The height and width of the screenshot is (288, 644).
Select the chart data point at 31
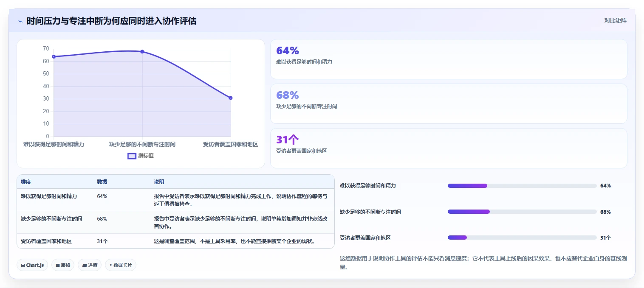tap(231, 98)
